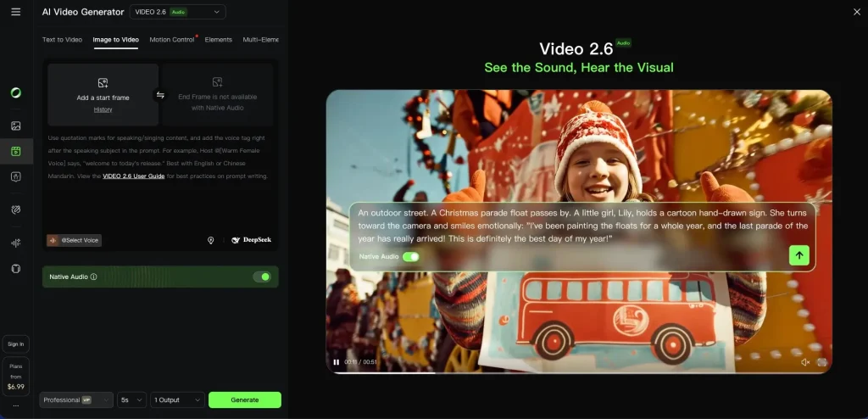Open the image generation sidebar icon
Viewport: 868px width, 419px height.
tap(15, 126)
